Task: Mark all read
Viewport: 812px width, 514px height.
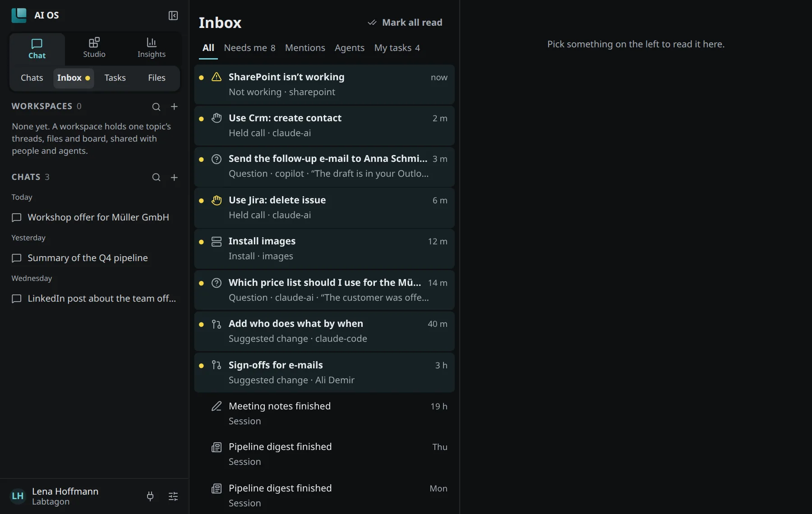Action: click(405, 23)
